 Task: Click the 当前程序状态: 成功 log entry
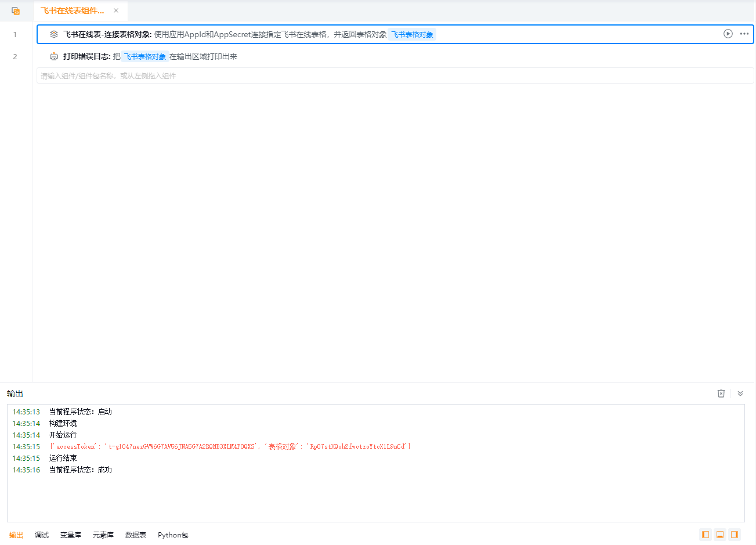(x=81, y=470)
